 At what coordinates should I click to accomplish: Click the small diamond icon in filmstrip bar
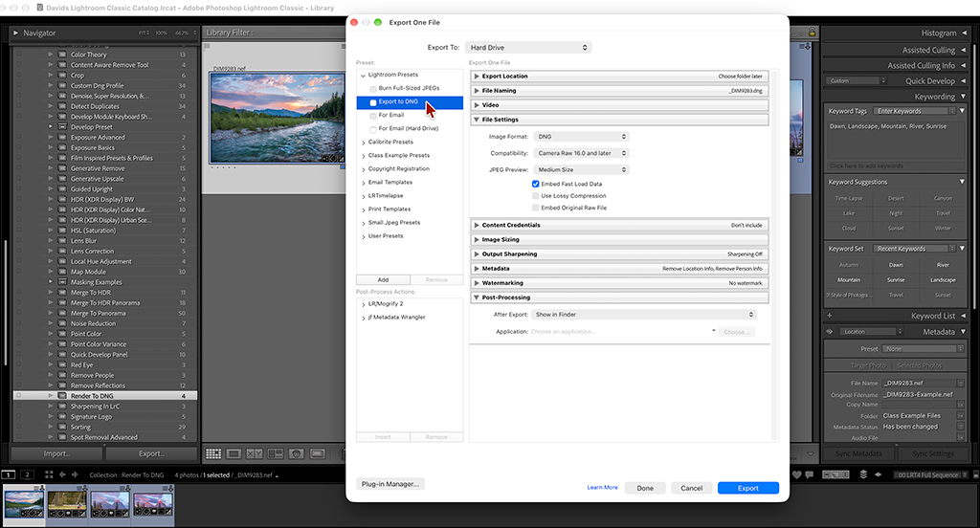tap(879, 474)
